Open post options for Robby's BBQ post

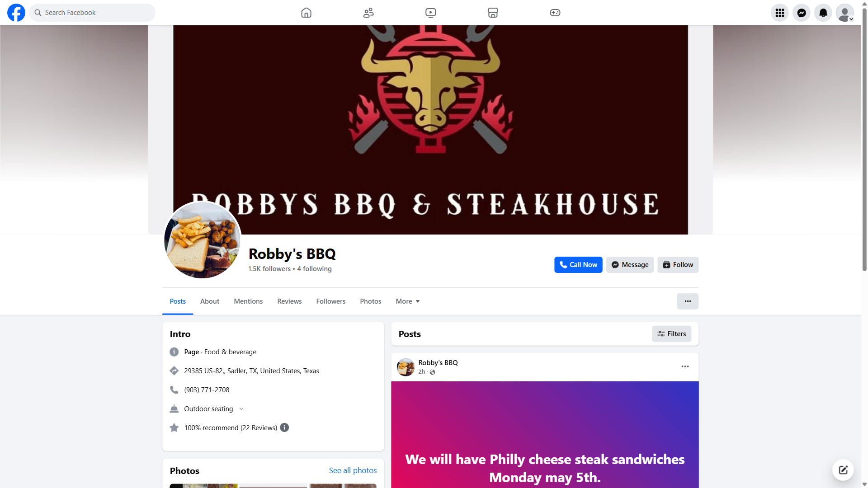tap(685, 366)
